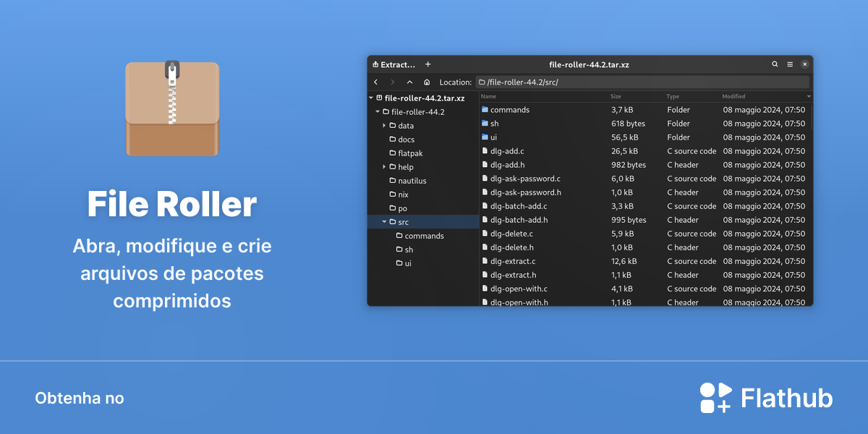
Task: Select the "dlg-extract.h" file name
Action: coord(514,275)
